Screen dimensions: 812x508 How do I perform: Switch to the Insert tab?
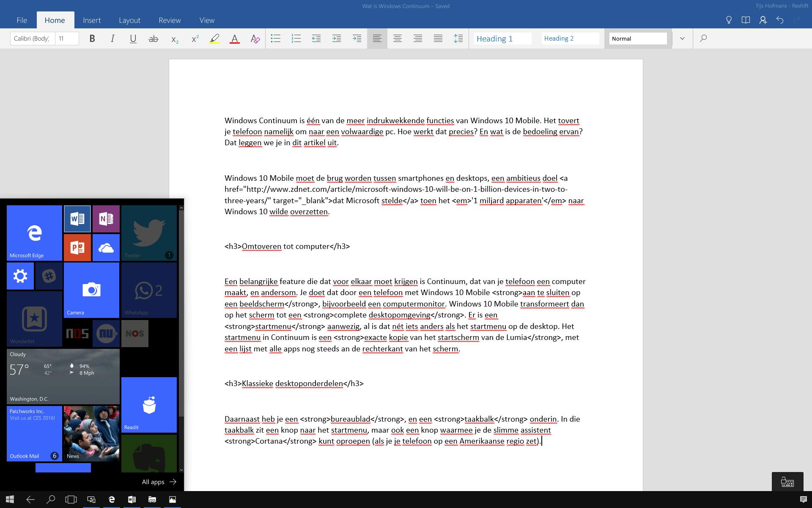tap(92, 20)
